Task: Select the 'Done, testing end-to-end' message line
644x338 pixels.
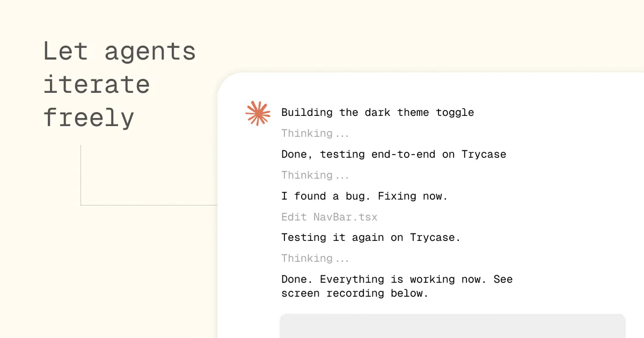Action: (394, 155)
